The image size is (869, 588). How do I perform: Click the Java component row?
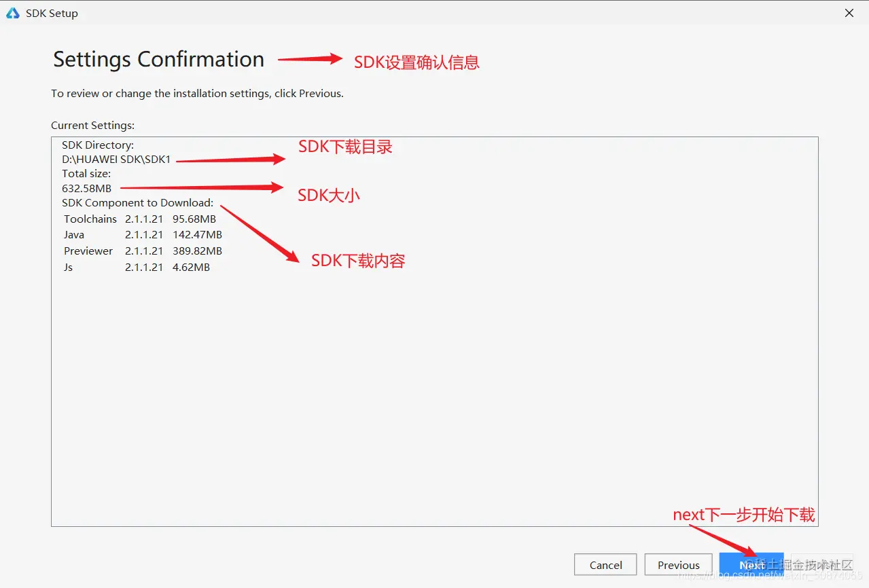coord(143,235)
